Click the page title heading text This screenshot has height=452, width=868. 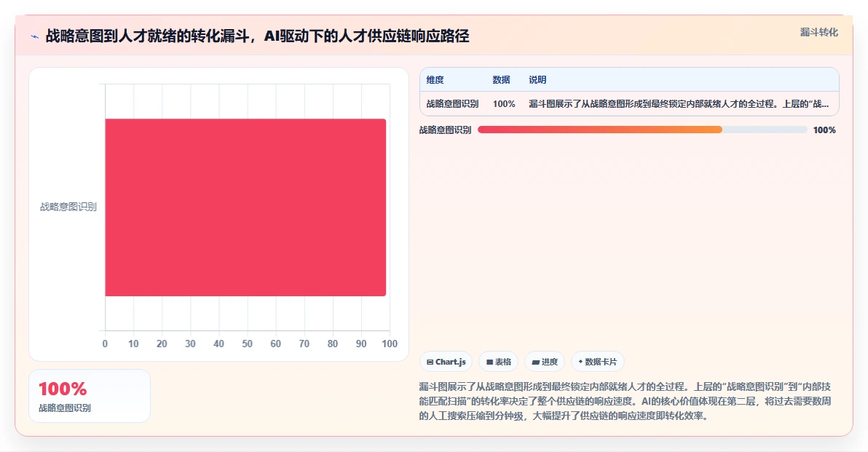[257, 36]
